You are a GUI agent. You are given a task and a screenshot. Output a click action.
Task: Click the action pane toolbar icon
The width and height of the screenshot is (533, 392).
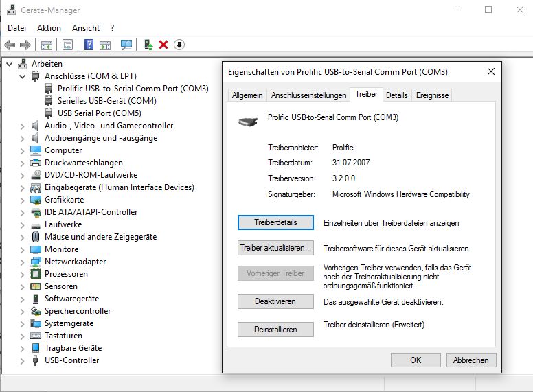coord(105,45)
